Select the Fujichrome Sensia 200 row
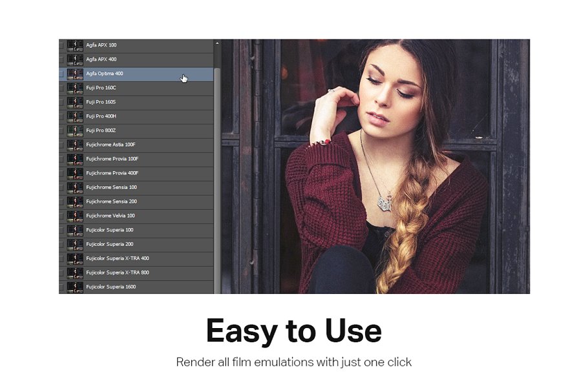Viewport: 588px width, 392px height. coord(111,201)
